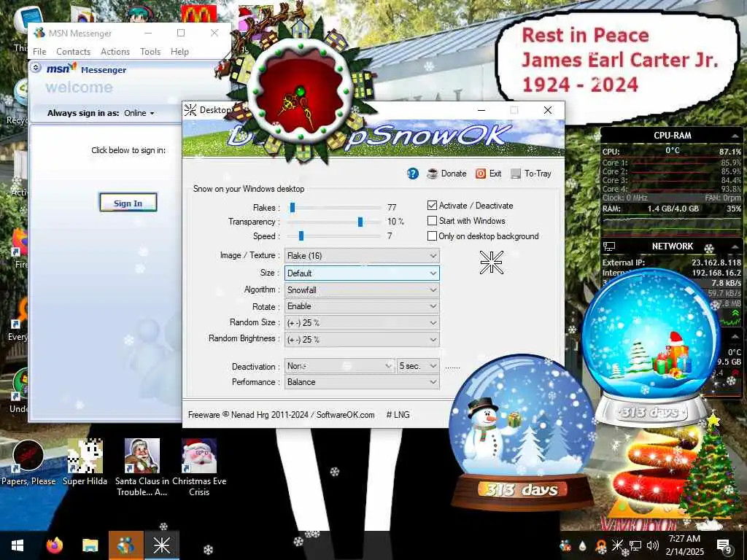Toggle the Activate / Deactivate checkbox
This screenshot has width=747, height=560.
[432, 205]
